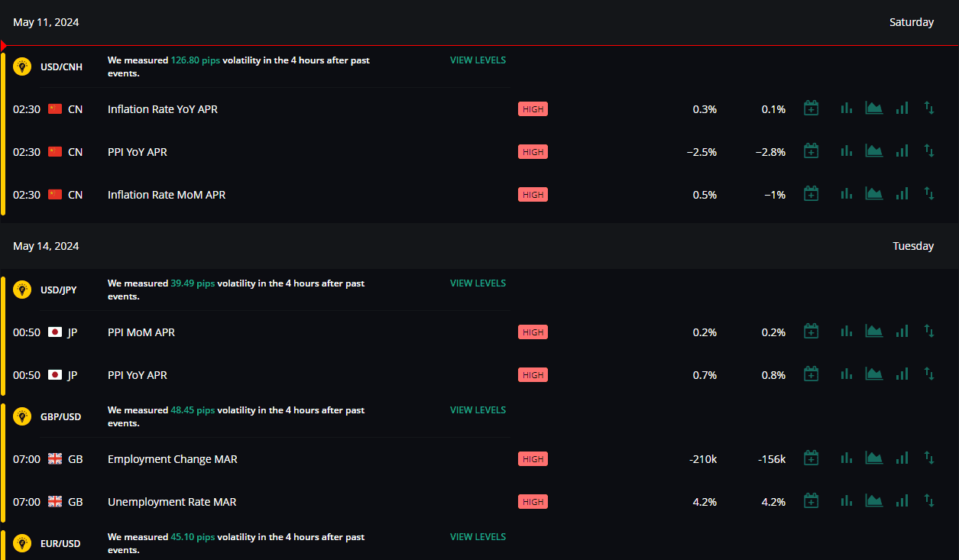Click USD/CNH lightbulb insight icon

[22, 66]
